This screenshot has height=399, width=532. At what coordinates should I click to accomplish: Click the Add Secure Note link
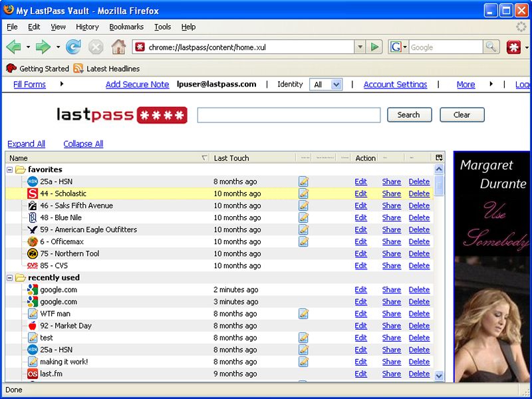point(137,84)
